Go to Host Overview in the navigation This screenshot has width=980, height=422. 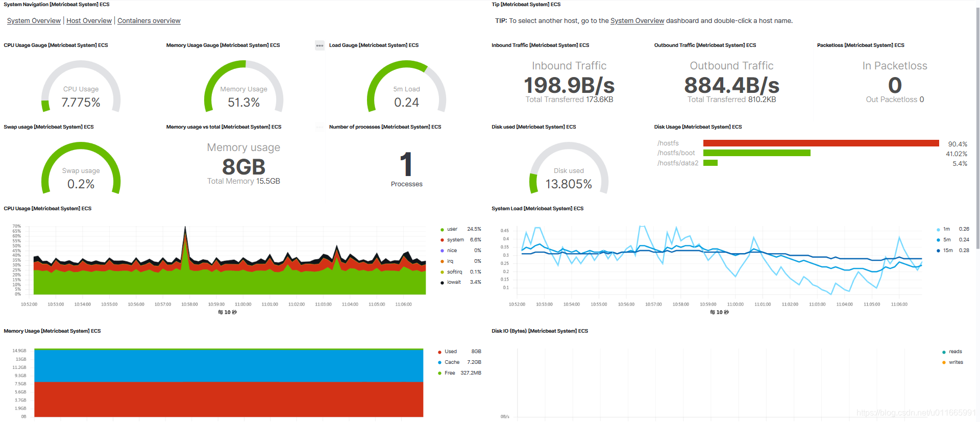pos(89,21)
